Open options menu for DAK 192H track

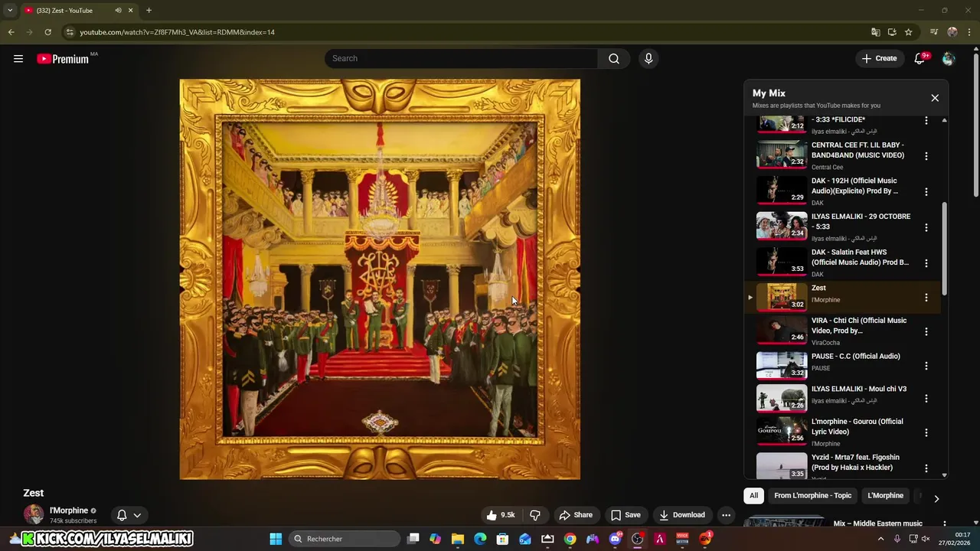click(926, 192)
